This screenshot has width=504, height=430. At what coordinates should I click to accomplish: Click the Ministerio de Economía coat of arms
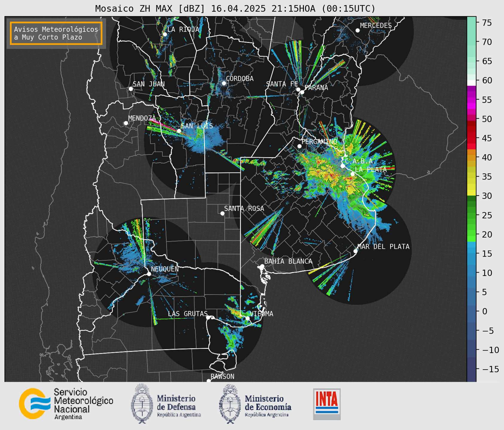pos(229,403)
